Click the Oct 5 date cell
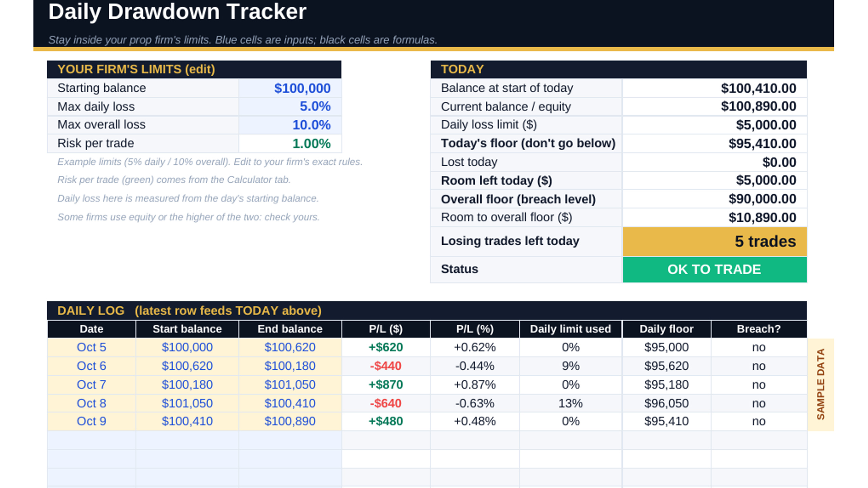 (x=92, y=347)
